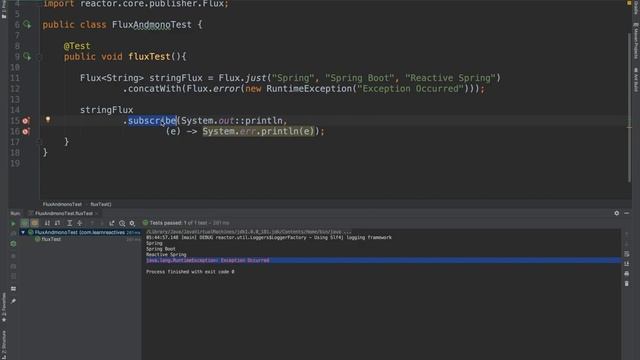This screenshot has width=640, height=360.
Task: Open intention lightbulb on line 15
Action: point(48,120)
